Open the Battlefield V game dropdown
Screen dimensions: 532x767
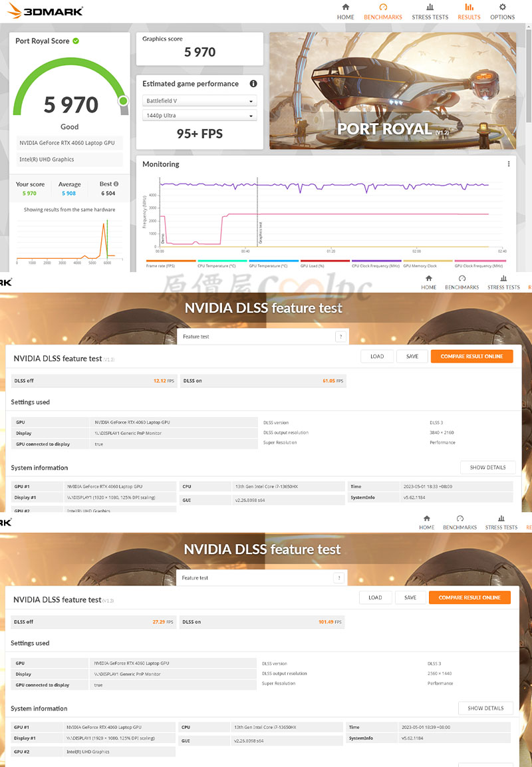[x=199, y=100]
